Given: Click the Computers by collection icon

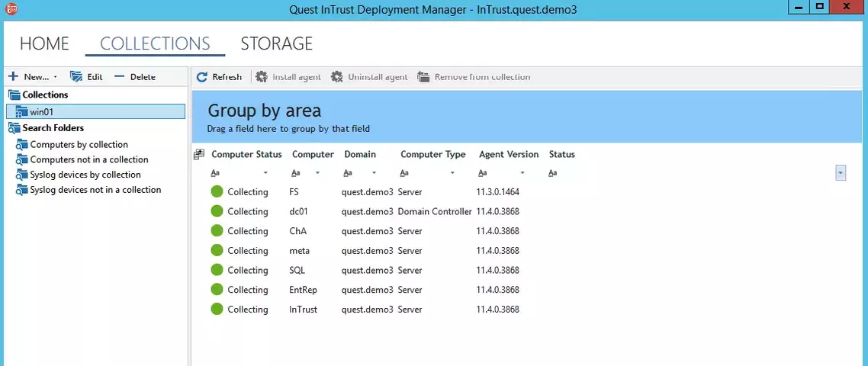Looking at the screenshot, I should (x=21, y=145).
